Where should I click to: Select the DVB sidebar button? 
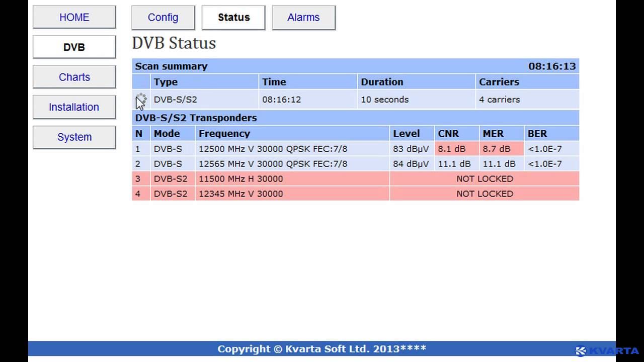tap(74, 47)
